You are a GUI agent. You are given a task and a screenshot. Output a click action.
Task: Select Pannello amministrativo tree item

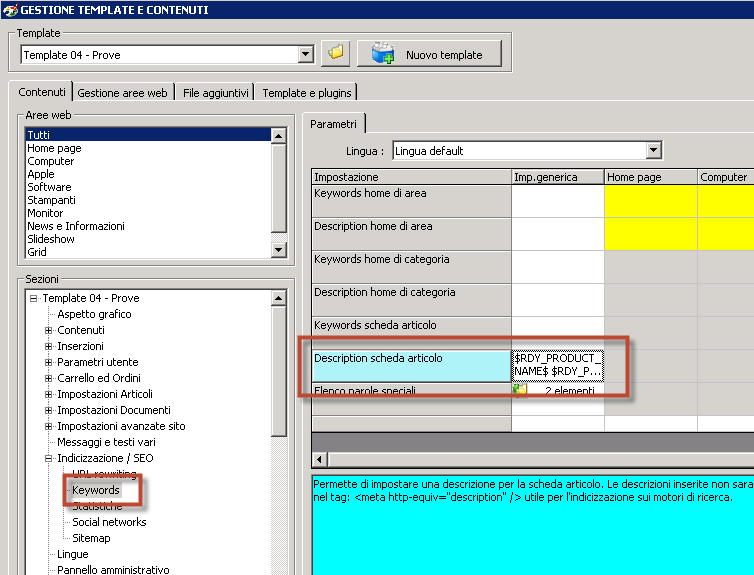[113, 570]
